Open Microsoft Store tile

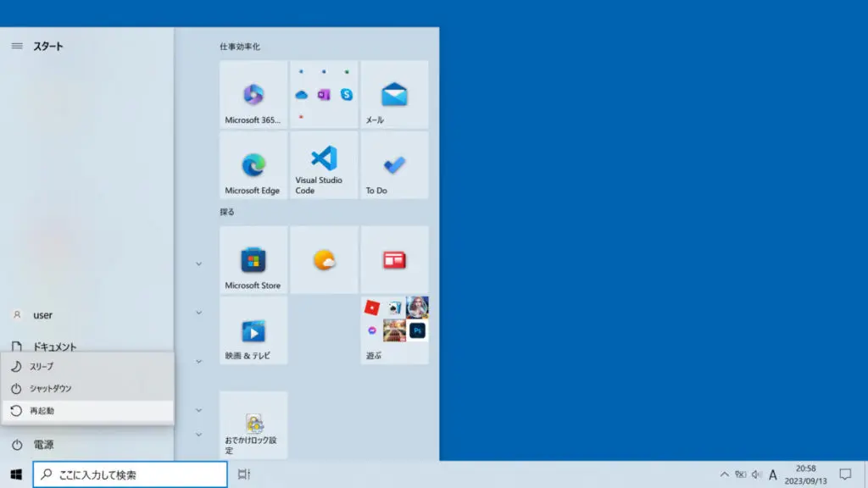point(253,259)
